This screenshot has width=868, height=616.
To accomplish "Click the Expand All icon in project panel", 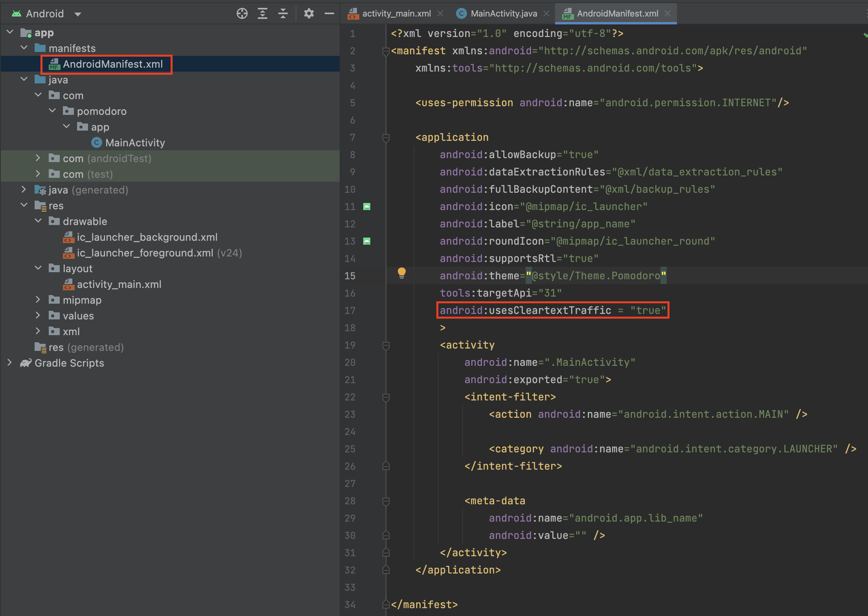I will (263, 14).
